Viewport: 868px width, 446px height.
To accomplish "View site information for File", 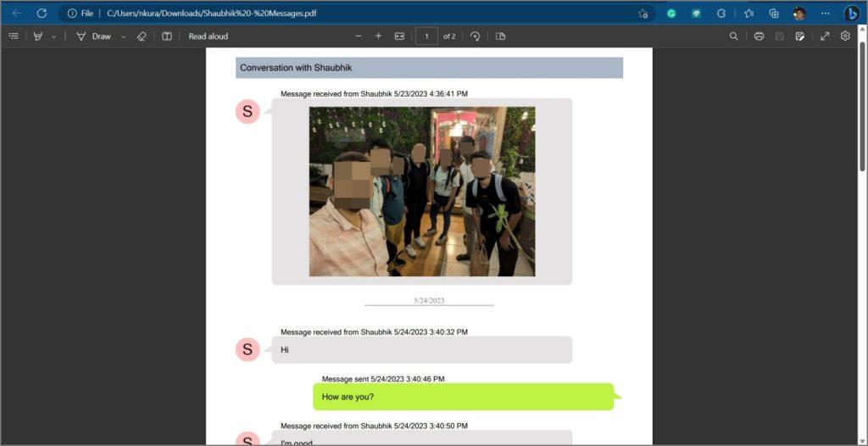I will (81, 14).
